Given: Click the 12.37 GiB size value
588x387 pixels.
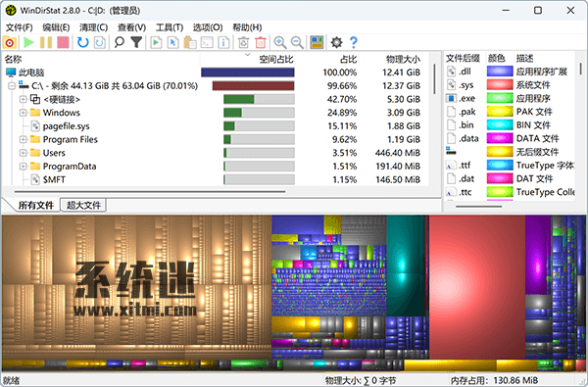Looking at the screenshot, I should [x=401, y=86].
